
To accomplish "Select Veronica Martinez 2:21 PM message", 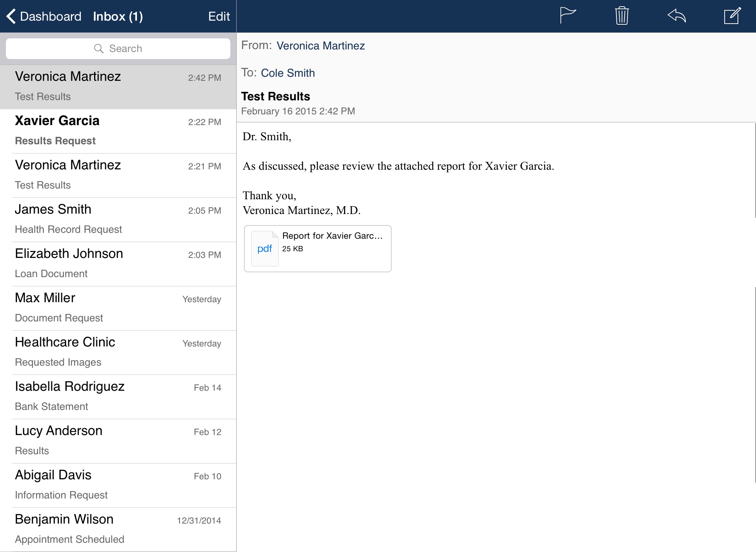I will pos(118,175).
